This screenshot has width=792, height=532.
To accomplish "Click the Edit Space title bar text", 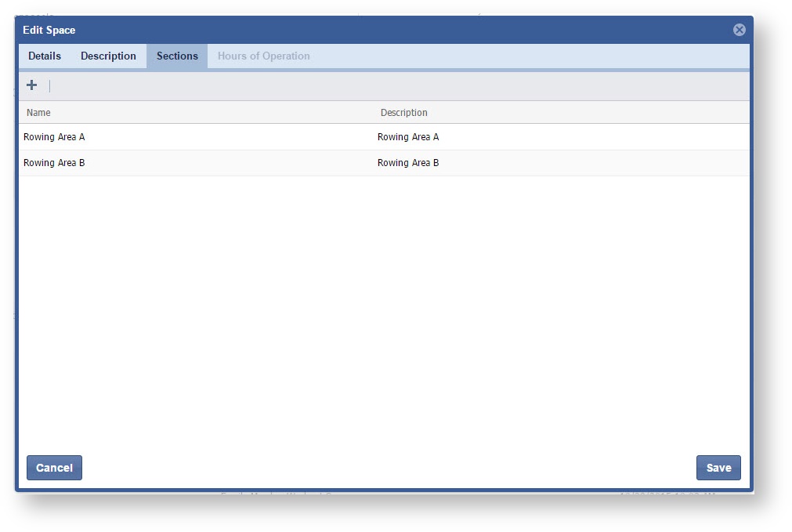I will (x=49, y=30).
